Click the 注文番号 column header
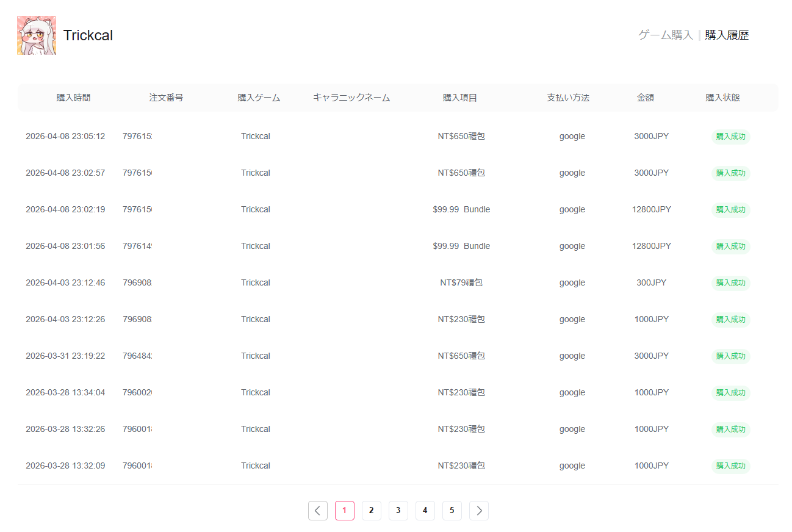This screenshot has width=792, height=532. point(166,98)
